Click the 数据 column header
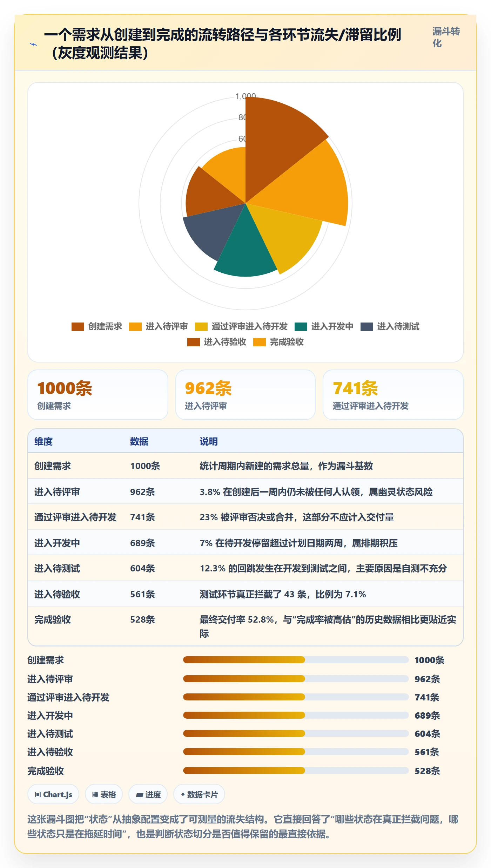 [139, 441]
